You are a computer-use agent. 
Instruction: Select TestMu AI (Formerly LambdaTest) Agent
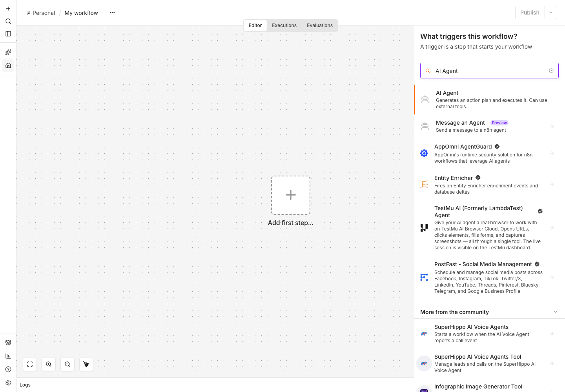489,228
